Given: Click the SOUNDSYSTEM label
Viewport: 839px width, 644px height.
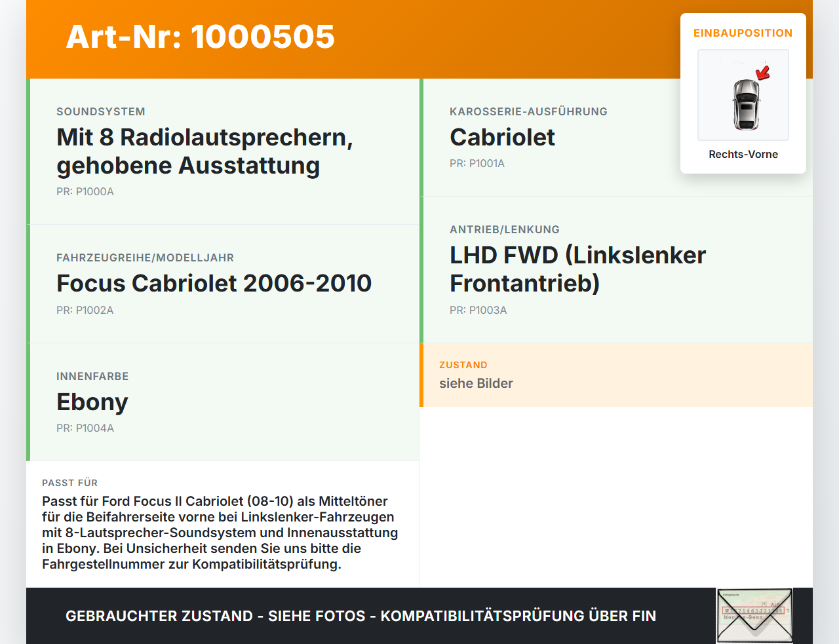Looking at the screenshot, I should [x=101, y=111].
